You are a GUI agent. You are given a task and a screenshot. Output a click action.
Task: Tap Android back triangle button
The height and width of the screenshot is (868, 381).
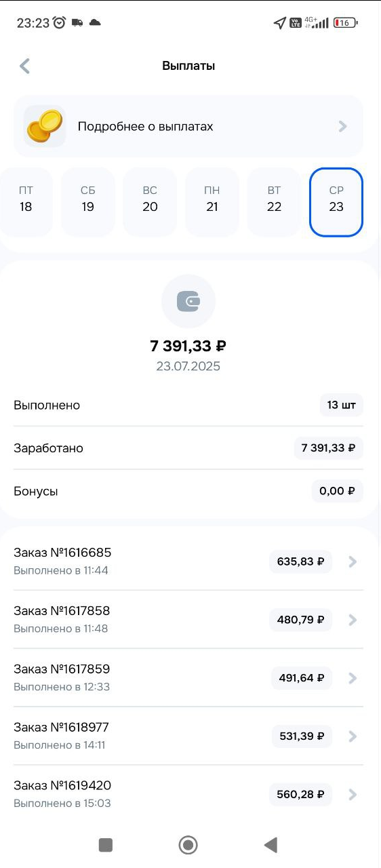270,844
